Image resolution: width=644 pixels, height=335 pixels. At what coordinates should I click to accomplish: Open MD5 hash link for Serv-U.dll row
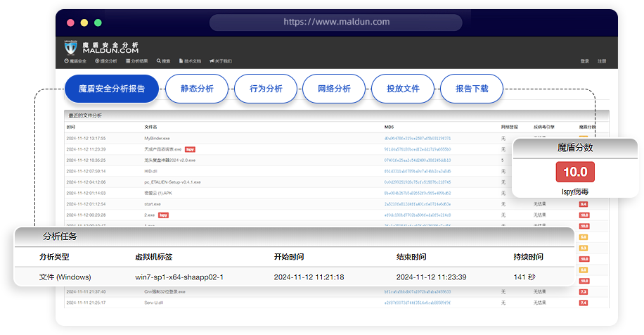tap(418, 303)
